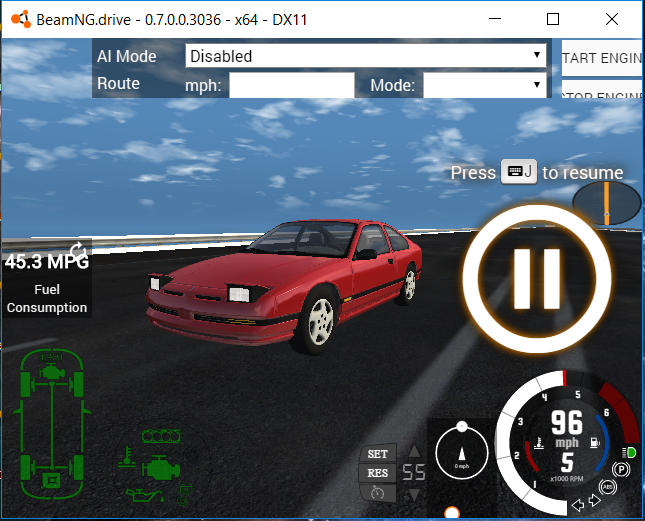Viewport: 645px width, 521px height.
Task: Click the left turn signal arrow
Action: click(578, 505)
